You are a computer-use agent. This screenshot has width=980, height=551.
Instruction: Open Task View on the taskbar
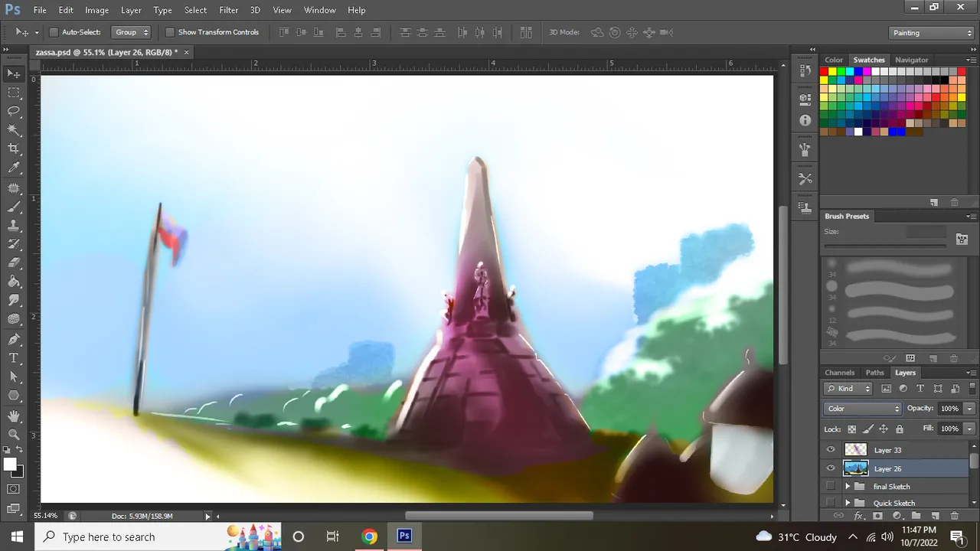[x=333, y=536]
